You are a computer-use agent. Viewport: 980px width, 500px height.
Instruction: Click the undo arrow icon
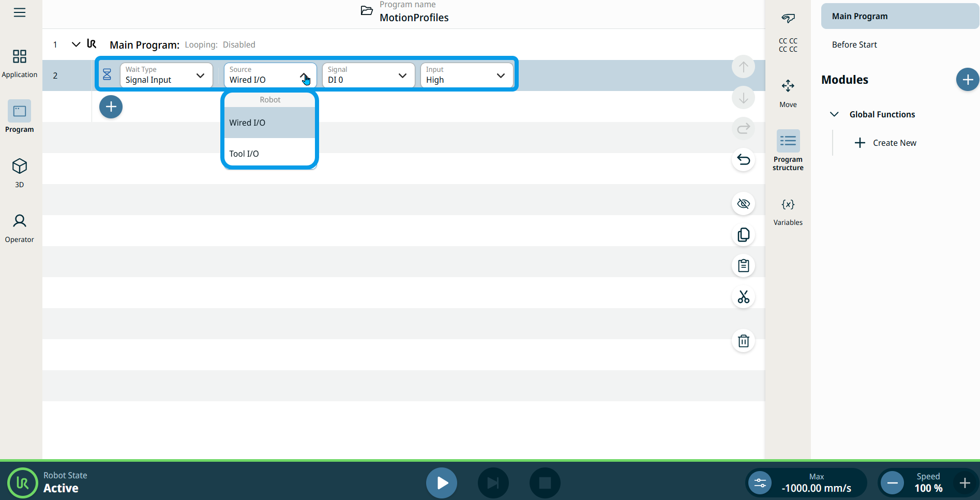[x=743, y=160]
